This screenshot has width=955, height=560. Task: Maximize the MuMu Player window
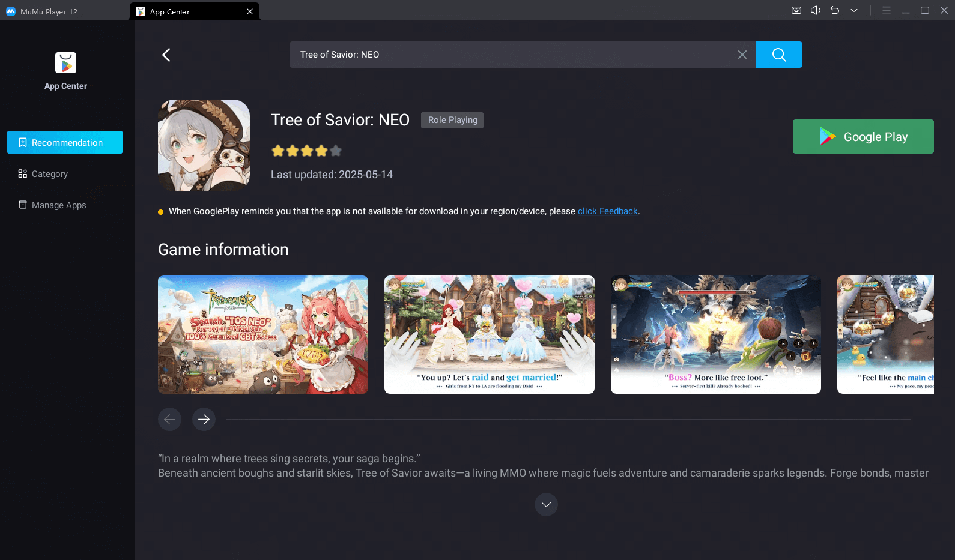pyautogui.click(x=925, y=10)
